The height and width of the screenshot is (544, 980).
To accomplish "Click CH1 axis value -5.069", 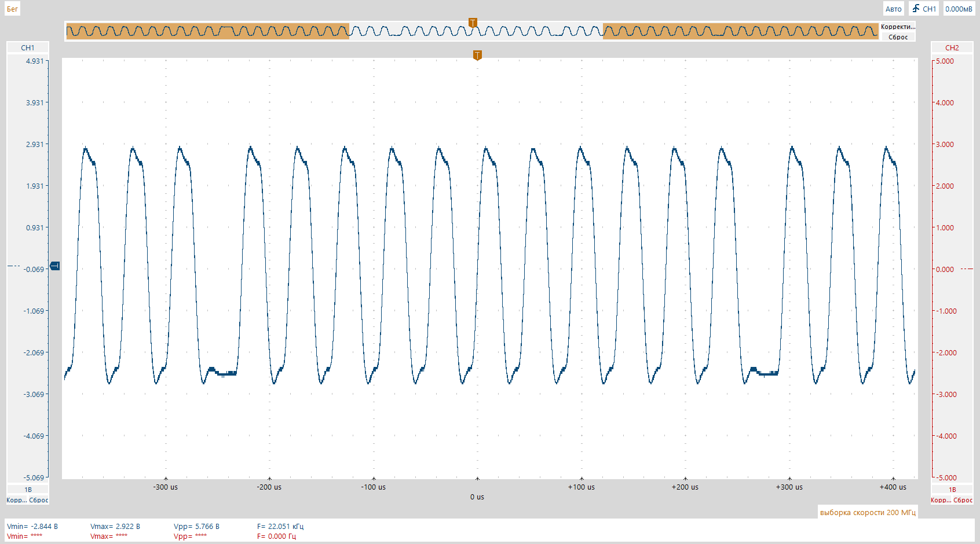I will [x=34, y=477].
